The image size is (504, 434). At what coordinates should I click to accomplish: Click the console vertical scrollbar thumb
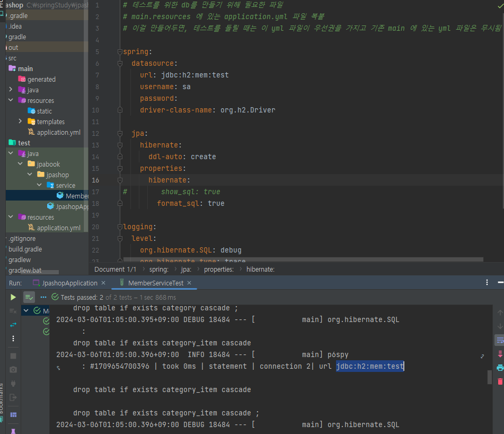(x=490, y=377)
